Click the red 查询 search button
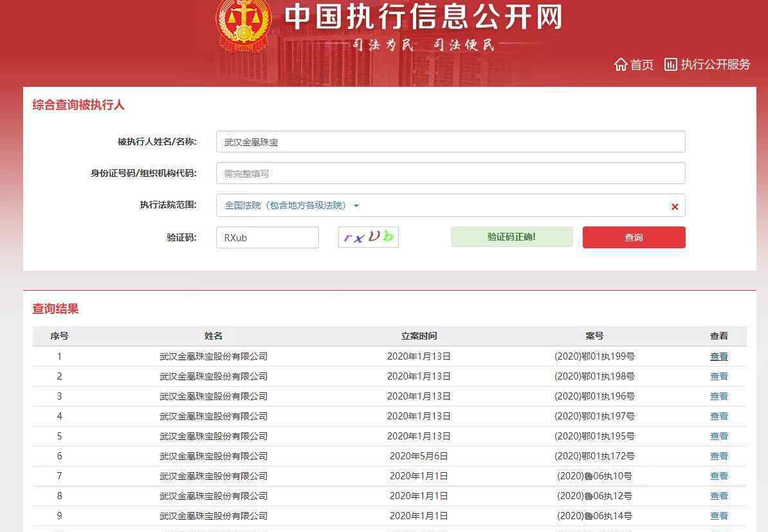768x532 pixels. tap(634, 237)
